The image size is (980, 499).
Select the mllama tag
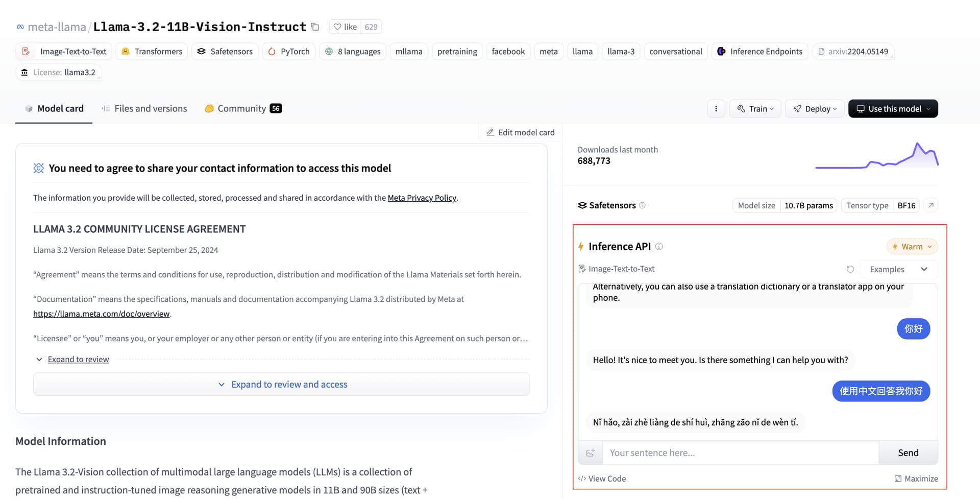[409, 51]
